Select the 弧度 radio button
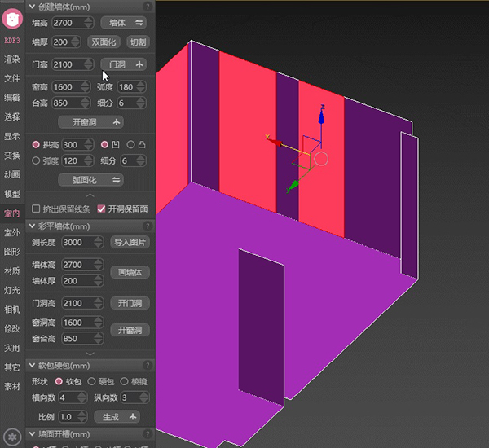Viewport: 489px width, 448px height. pos(35,160)
